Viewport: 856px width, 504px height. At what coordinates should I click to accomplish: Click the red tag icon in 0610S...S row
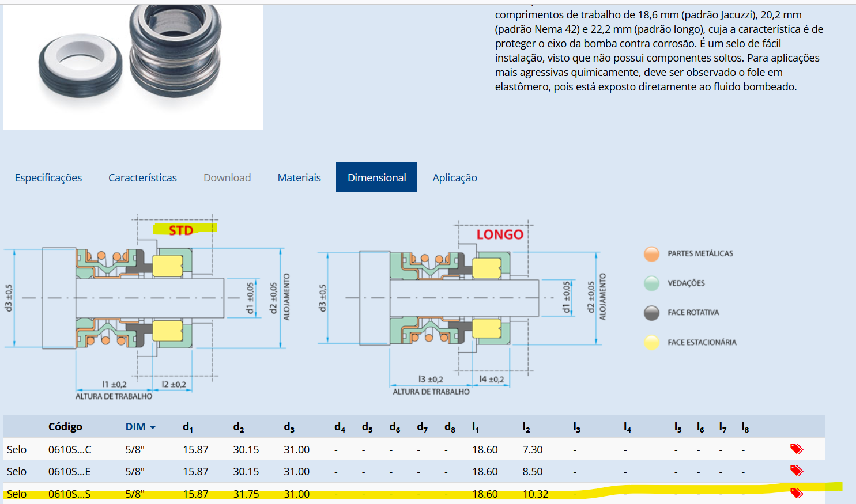click(x=797, y=493)
